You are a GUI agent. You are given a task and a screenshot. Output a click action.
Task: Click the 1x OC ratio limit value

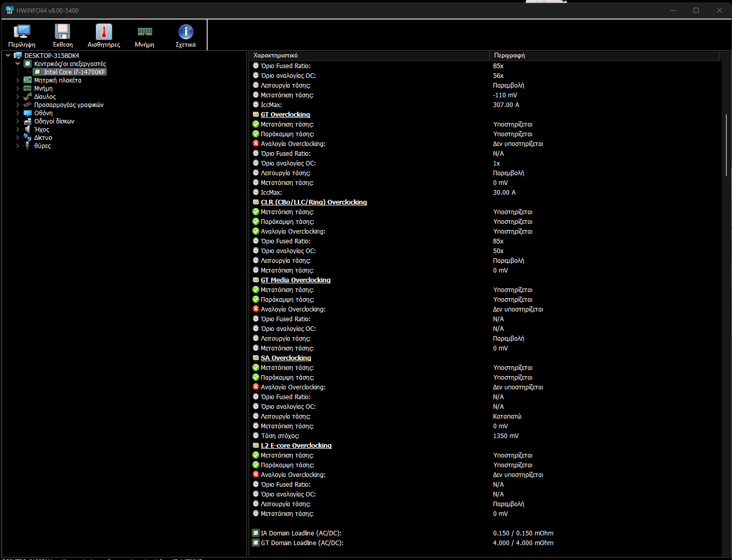[496, 163]
